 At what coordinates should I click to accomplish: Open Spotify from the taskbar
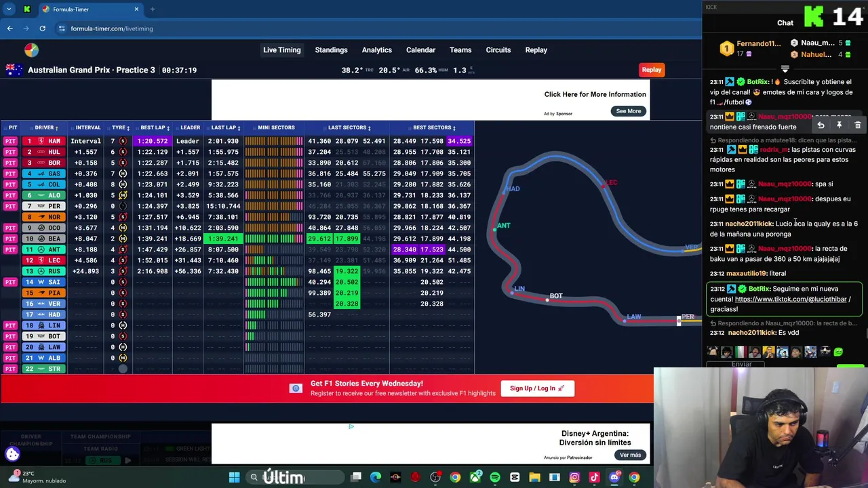(495, 477)
